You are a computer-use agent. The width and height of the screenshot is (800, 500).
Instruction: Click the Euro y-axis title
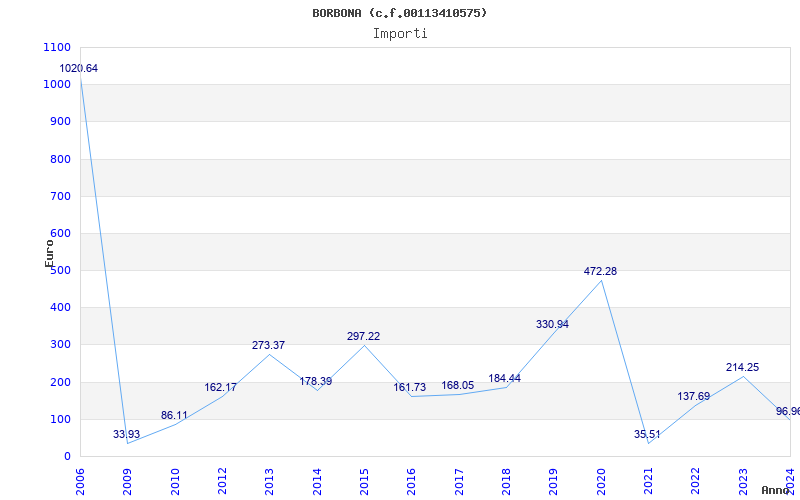click(49, 254)
